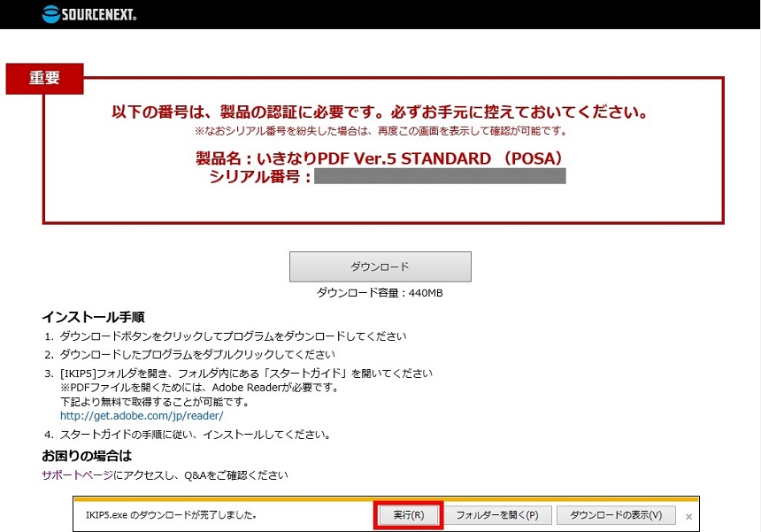
Task: Click the red 重要 label
Action: pos(44,78)
